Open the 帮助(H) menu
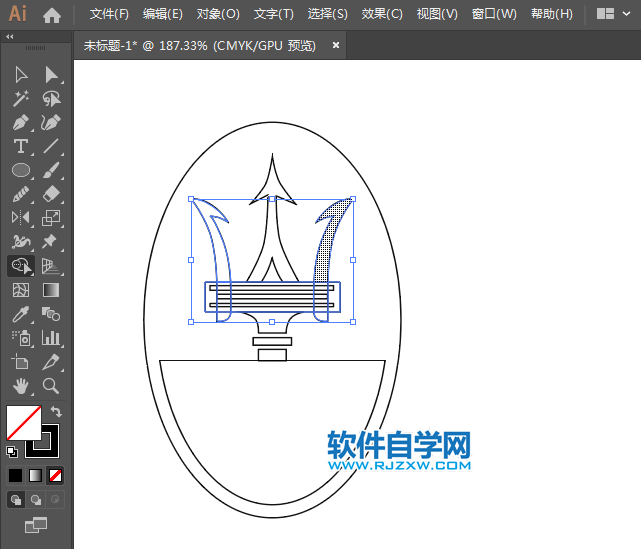The width and height of the screenshot is (641, 549). (551, 14)
